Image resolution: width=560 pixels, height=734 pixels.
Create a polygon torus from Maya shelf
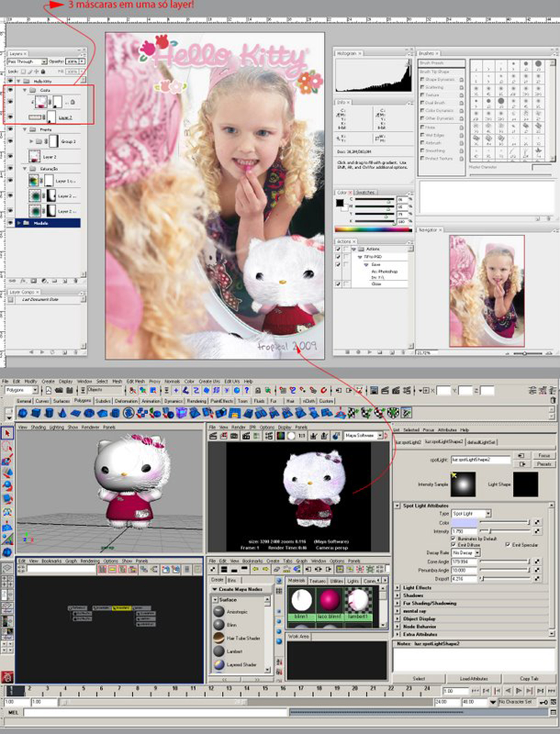tap(89, 413)
